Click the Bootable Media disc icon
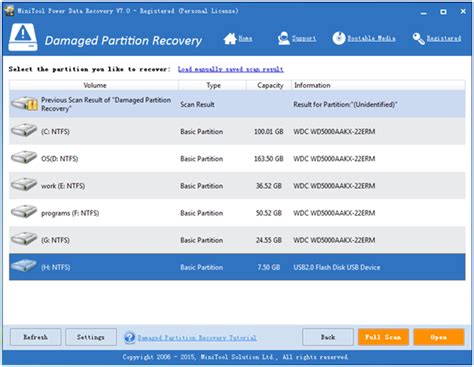Image resolution: width=474 pixels, height=367 pixels. pyautogui.click(x=339, y=38)
